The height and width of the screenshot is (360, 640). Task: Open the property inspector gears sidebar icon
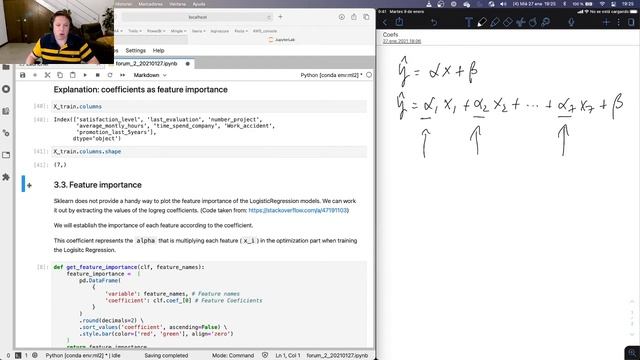coord(6,133)
